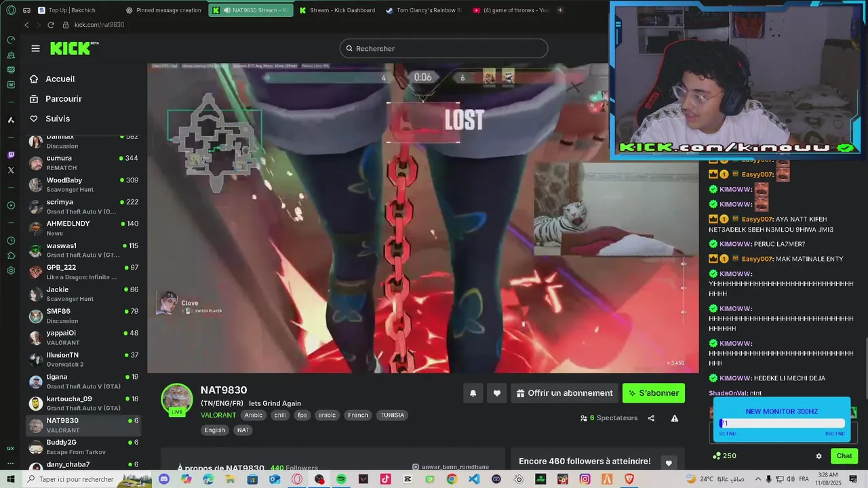Go back in browser history
868x488 pixels.
point(26,25)
